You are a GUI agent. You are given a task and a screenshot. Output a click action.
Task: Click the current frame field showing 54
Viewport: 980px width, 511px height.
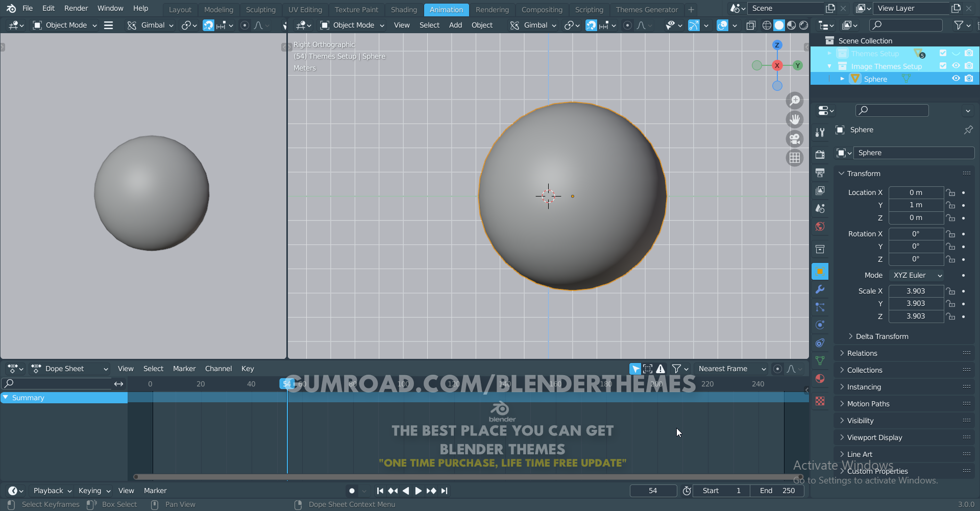pos(653,491)
